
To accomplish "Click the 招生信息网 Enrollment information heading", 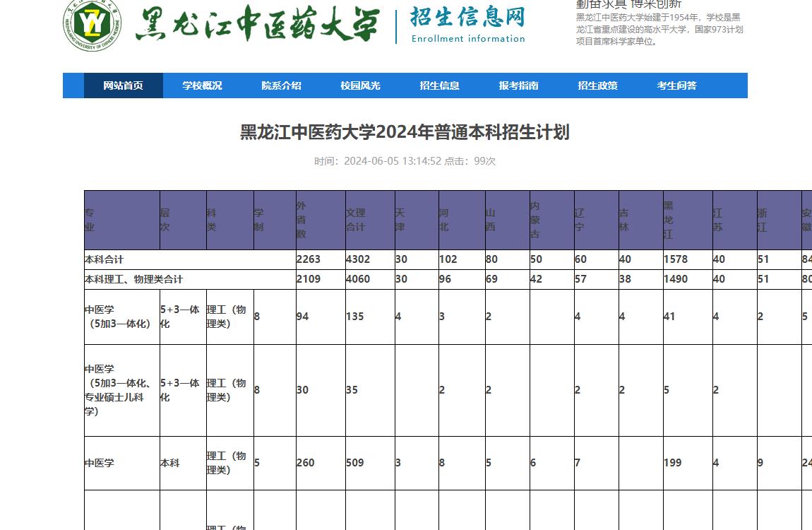I will click(467, 24).
